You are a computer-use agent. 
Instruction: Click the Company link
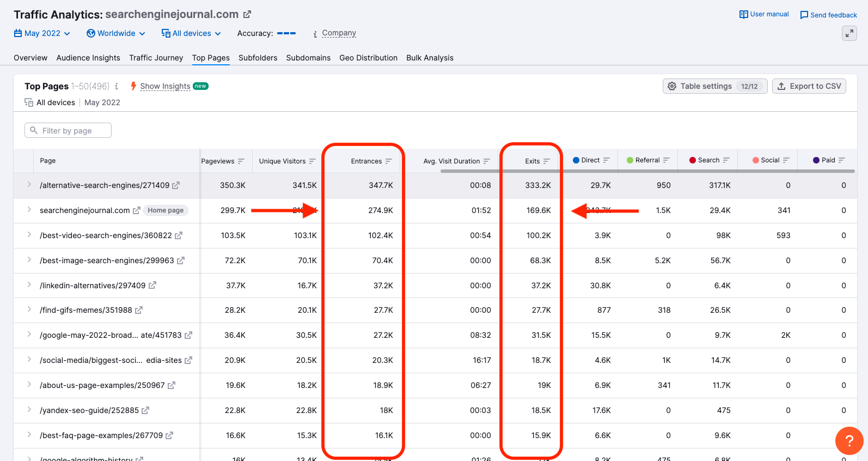(x=339, y=33)
